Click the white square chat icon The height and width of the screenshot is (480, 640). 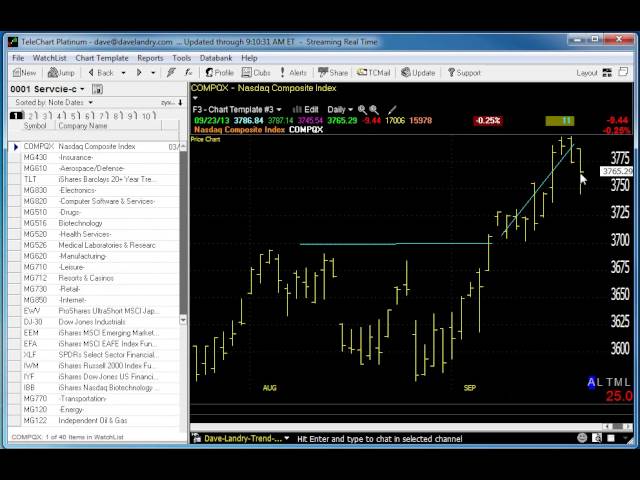[611, 438]
